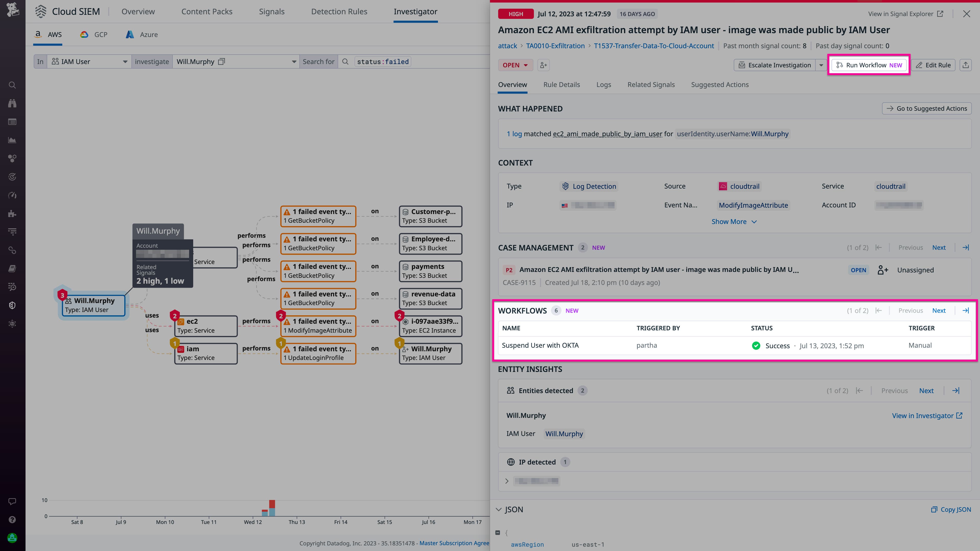Expand Show More in the Context section

(x=734, y=221)
